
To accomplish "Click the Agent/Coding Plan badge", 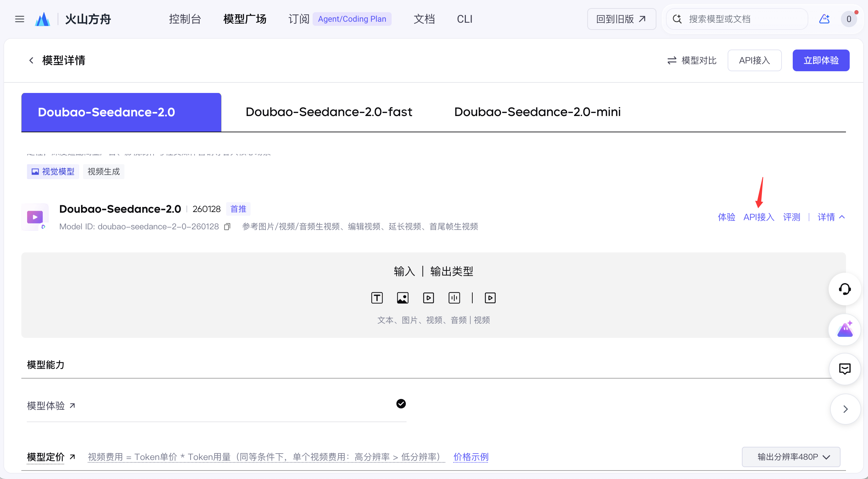I will [x=352, y=19].
